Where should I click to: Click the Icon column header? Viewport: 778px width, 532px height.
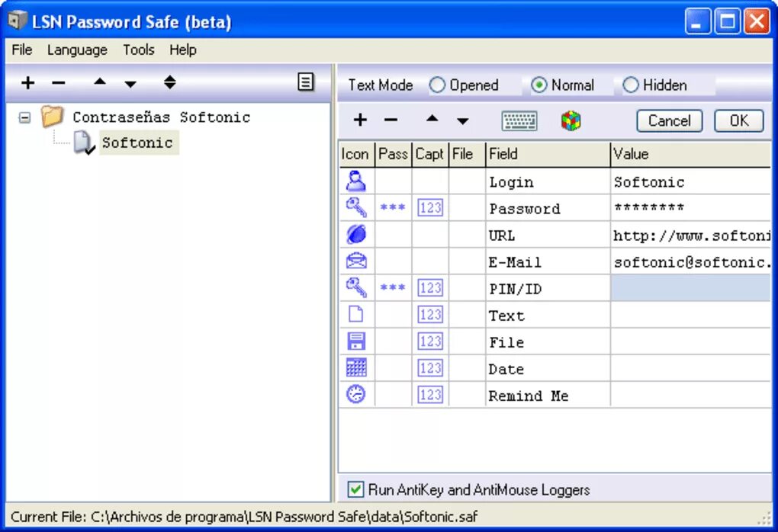(x=357, y=154)
